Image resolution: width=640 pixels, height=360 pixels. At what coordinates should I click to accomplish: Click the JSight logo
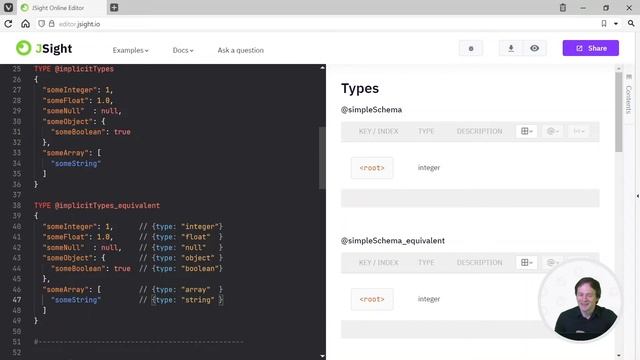44,49
